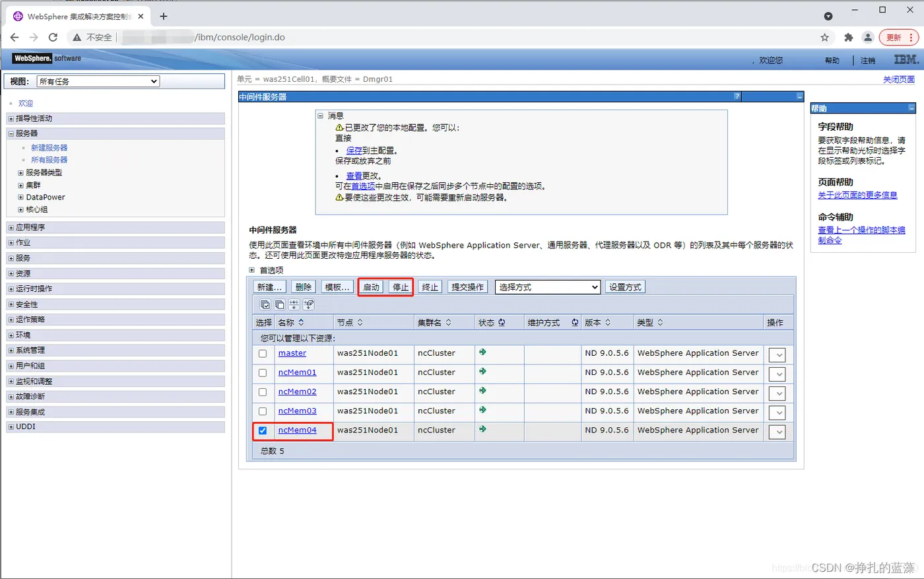Screen dimensions: 924x579
Task: Open 资源 navigation section
Action: tap(115, 273)
